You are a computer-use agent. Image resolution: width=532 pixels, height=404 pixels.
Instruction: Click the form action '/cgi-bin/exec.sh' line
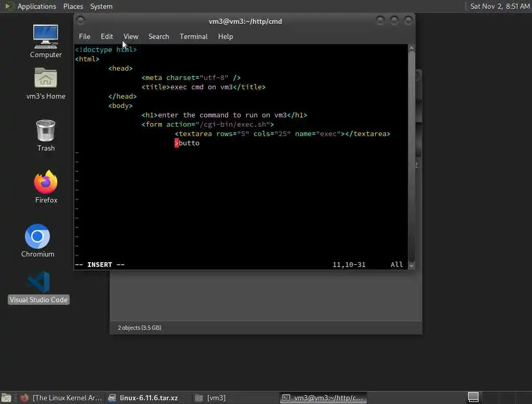pyautogui.click(x=208, y=124)
